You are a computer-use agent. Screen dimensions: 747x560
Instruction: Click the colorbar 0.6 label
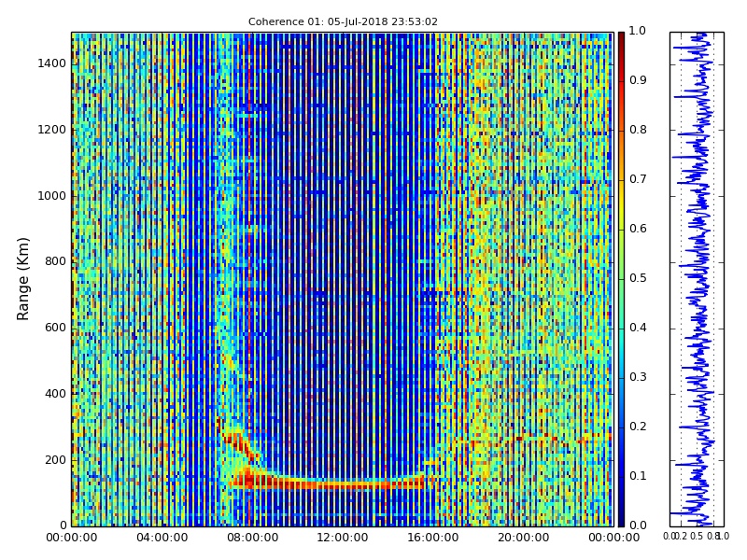click(x=638, y=229)
